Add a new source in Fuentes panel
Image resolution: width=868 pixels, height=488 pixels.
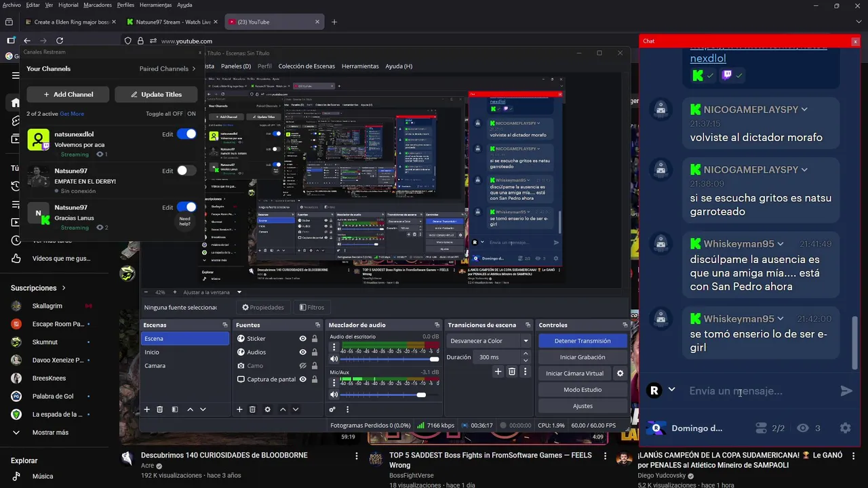point(239,409)
